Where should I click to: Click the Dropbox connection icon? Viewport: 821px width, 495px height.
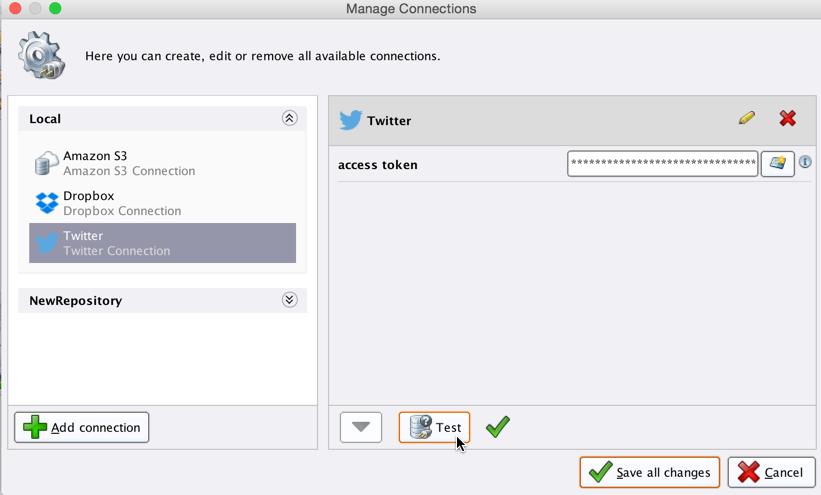[46, 203]
